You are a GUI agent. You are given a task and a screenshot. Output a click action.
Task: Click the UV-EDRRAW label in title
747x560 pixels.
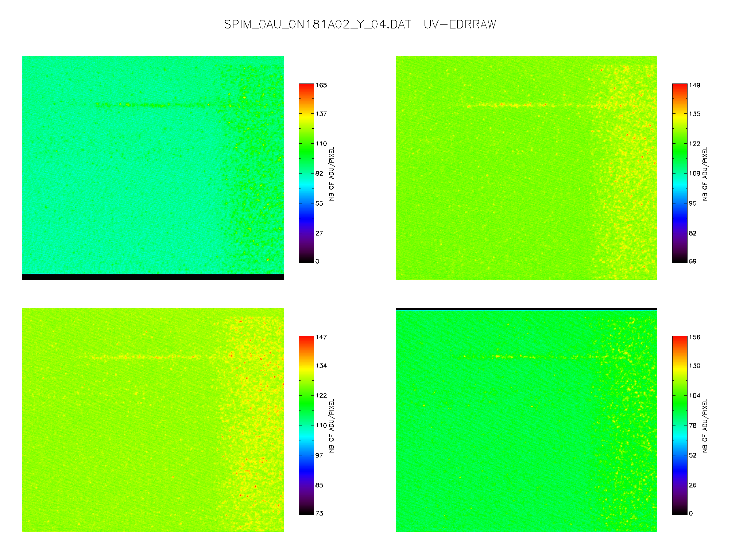pos(460,24)
